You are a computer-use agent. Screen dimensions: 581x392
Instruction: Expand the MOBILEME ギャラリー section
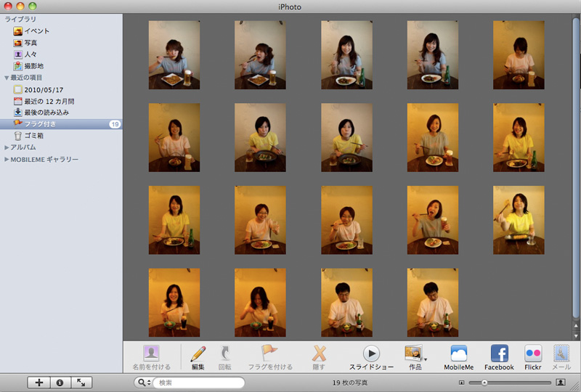click(7, 159)
